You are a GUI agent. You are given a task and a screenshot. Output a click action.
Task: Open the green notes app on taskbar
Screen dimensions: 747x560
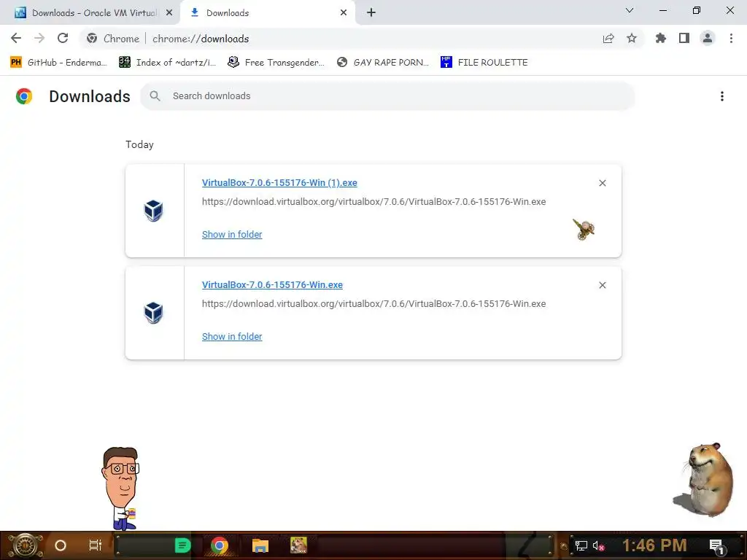point(182,545)
